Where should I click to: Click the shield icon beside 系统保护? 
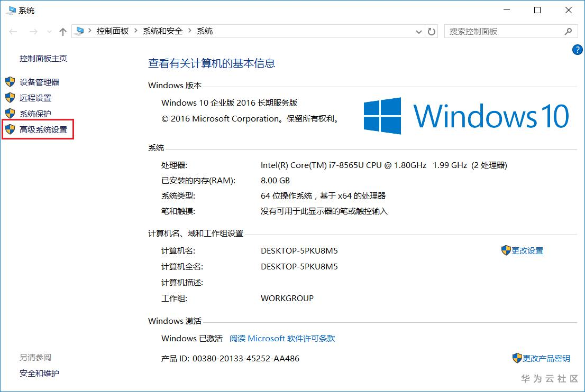click(10, 113)
